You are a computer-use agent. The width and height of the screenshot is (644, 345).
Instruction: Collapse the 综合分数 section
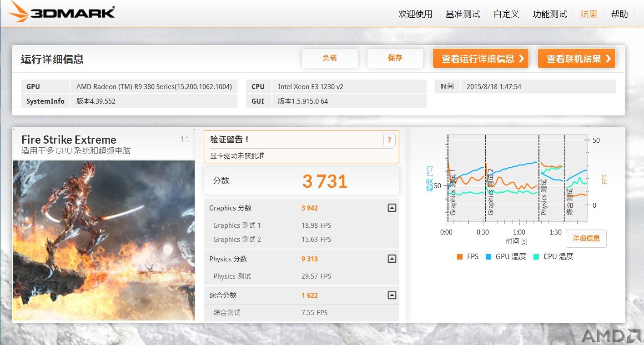click(x=392, y=295)
